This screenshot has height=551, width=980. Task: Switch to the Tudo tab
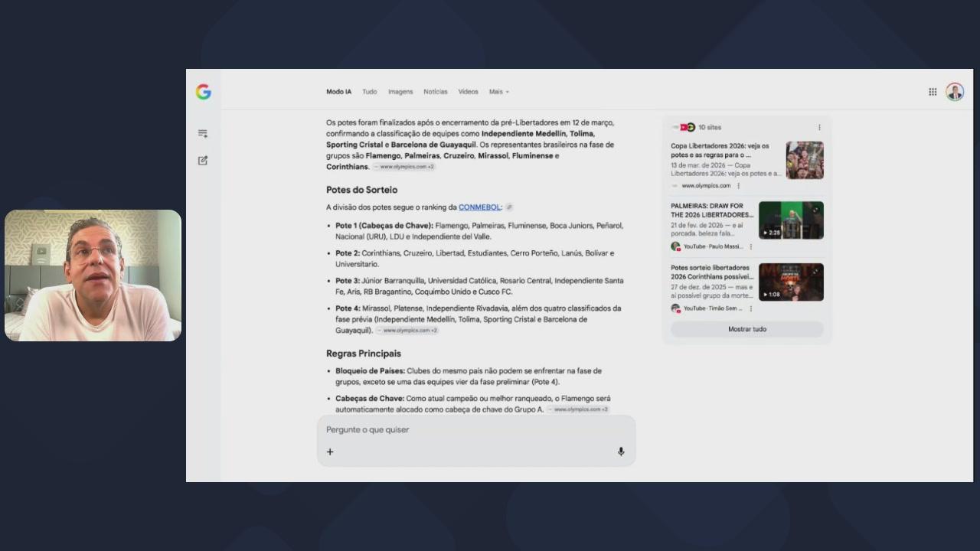[x=370, y=92]
